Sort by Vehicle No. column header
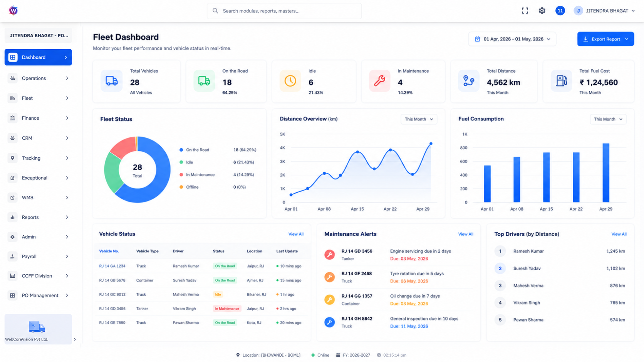This screenshot has height=362, width=644. 109,251
